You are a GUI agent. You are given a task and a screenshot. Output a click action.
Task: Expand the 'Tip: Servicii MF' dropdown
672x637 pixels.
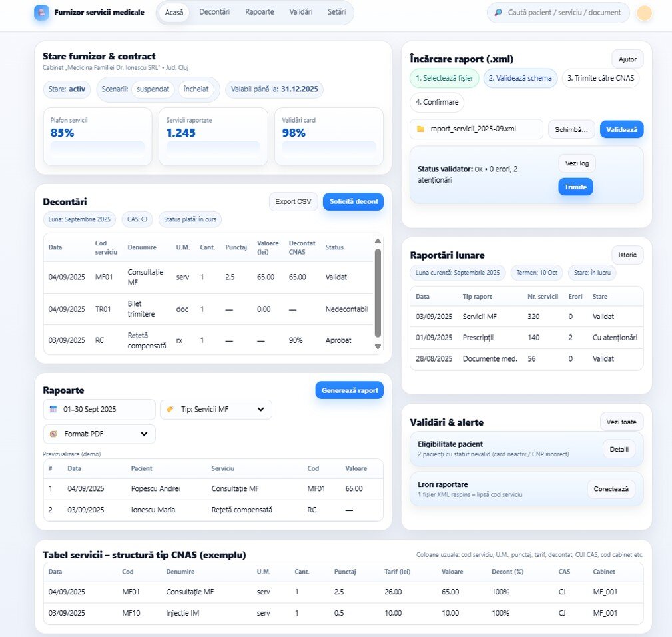(x=216, y=409)
